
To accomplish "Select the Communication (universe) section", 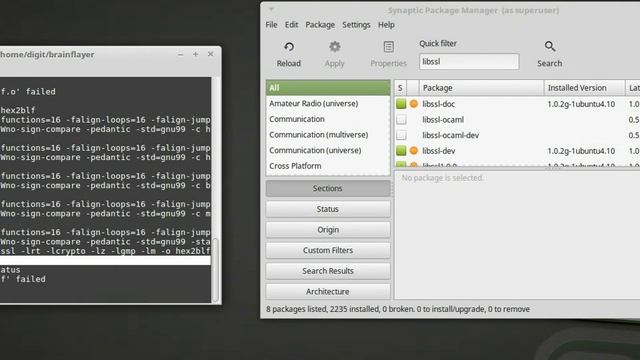I will (328, 150).
